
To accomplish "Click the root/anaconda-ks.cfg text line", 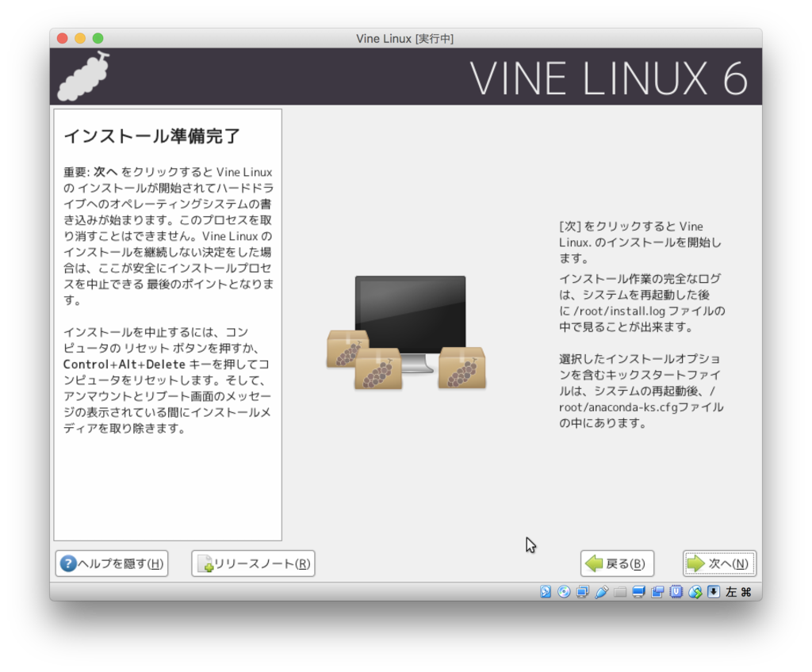I will tap(641, 407).
